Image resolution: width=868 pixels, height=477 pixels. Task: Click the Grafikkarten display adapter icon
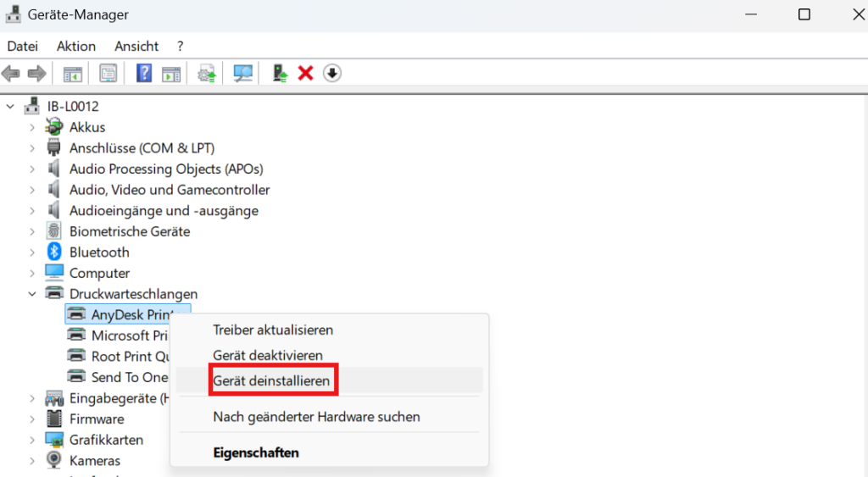coord(54,440)
